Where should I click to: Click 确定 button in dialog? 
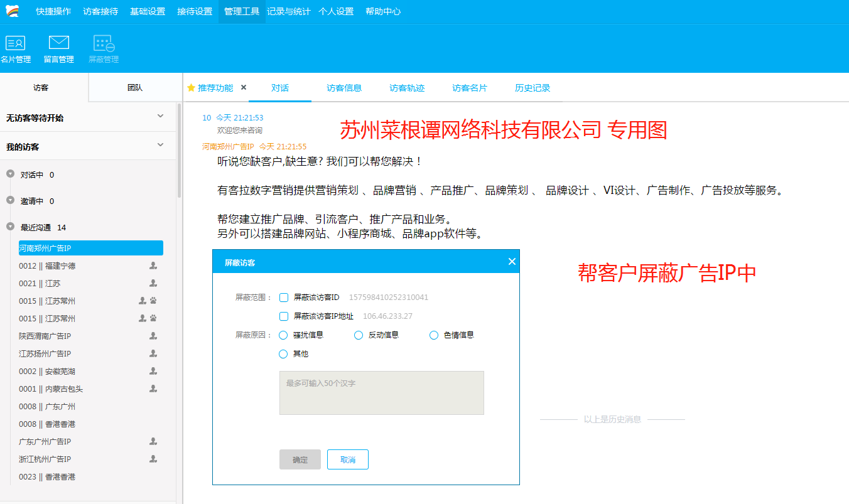coord(300,459)
